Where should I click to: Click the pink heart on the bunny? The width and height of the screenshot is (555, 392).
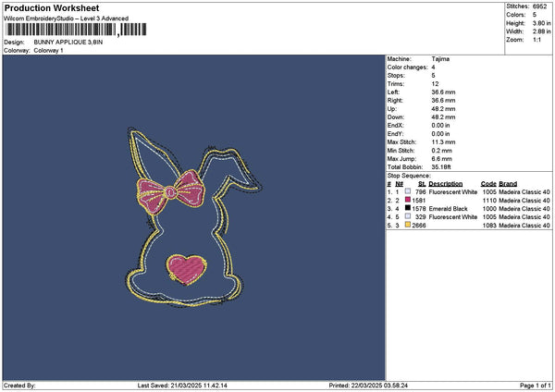coord(187,270)
